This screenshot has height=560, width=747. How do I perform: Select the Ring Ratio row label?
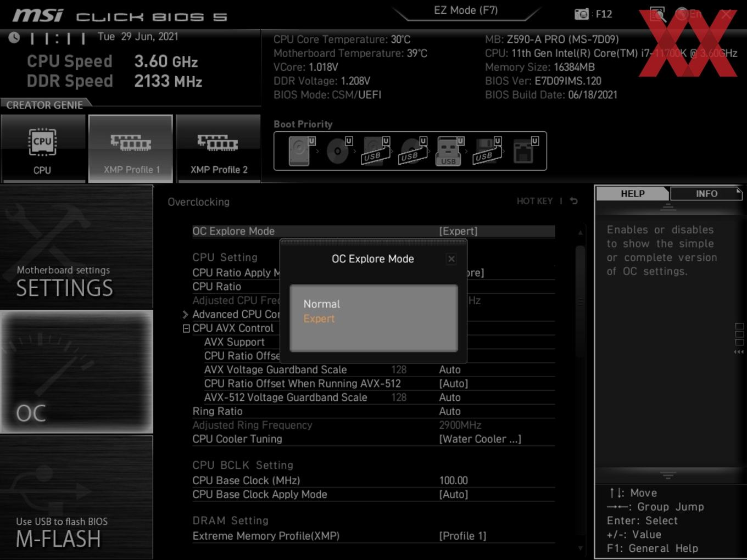coord(218,411)
